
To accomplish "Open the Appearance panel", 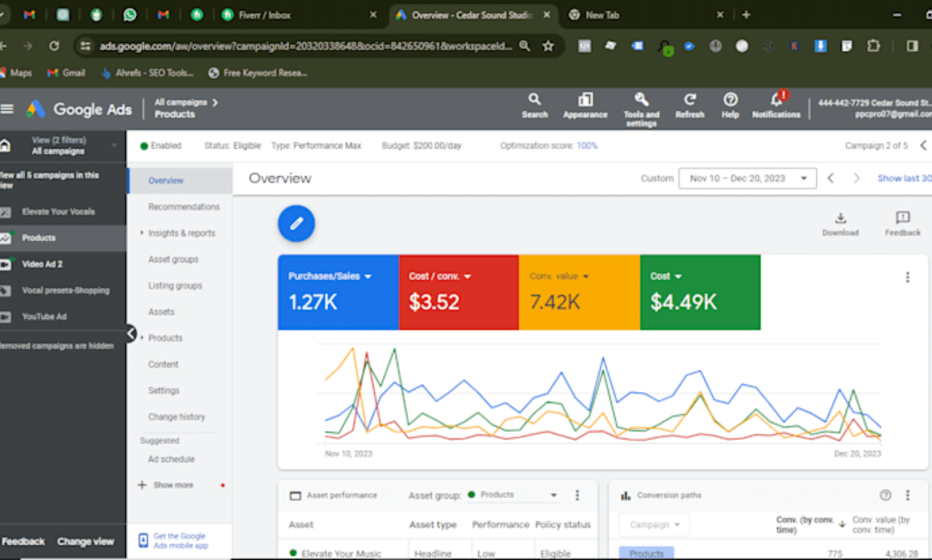I will coord(585,108).
